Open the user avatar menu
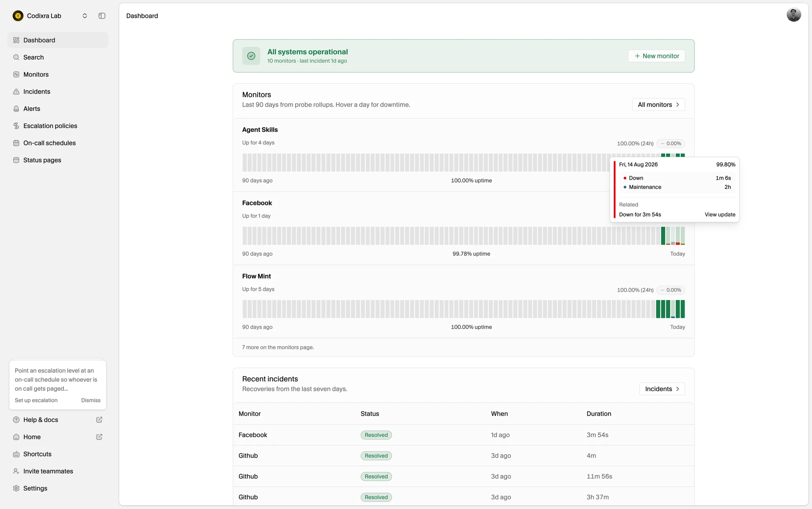Viewport: 812px width, 509px height. point(793,15)
